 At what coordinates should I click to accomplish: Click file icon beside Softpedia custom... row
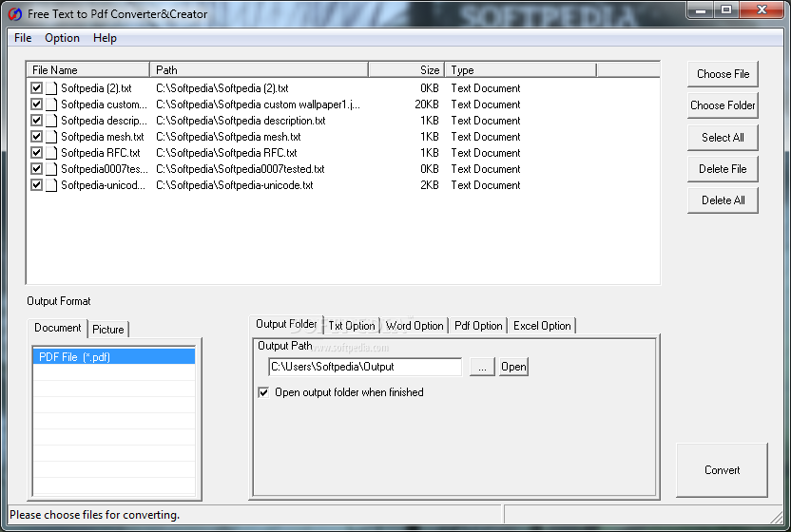(x=51, y=104)
